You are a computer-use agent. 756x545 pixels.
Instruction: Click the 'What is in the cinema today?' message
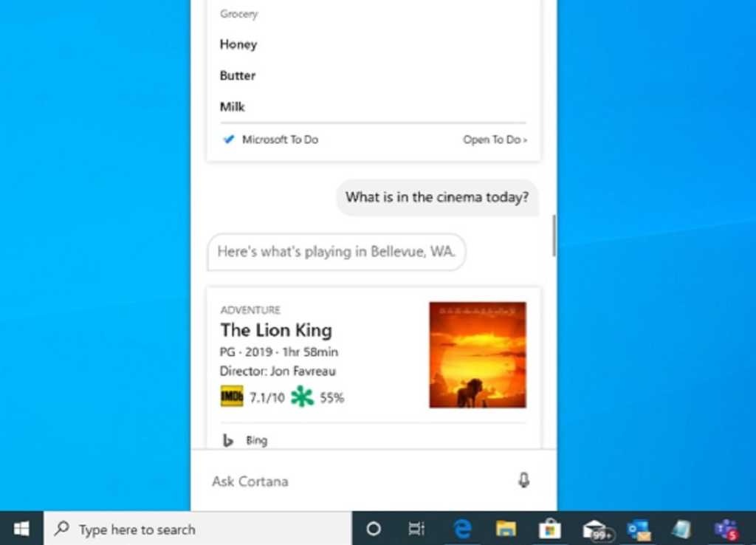click(x=437, y=197)
